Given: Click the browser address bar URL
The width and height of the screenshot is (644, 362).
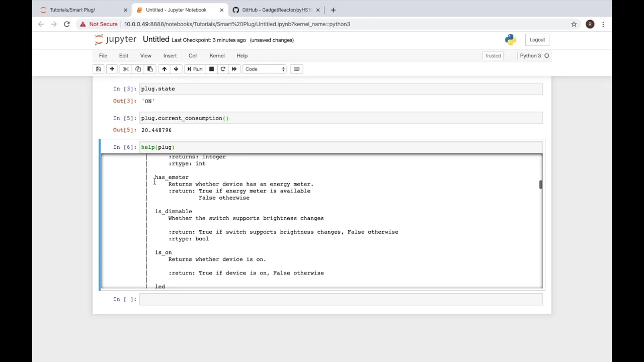Looking at the screenshot, I should pos(237,24).
